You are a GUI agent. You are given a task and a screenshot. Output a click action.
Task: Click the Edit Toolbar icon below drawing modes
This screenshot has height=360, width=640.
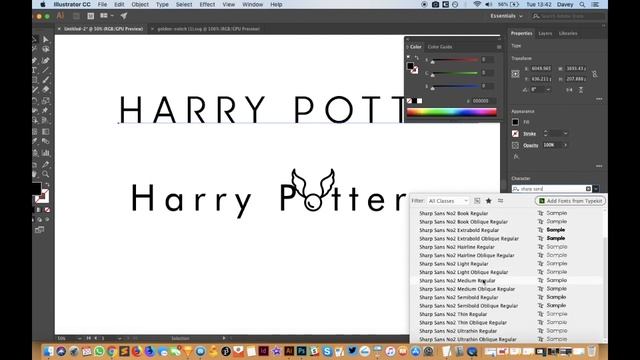[x=40, y=230]
